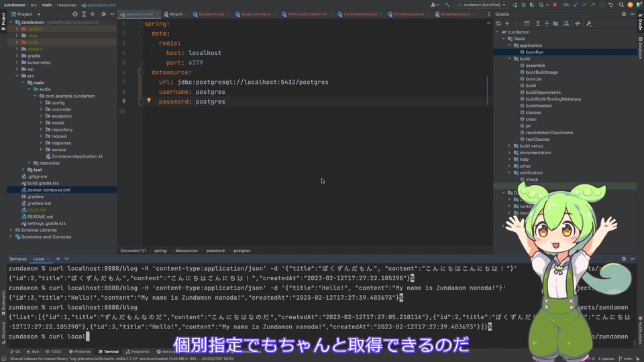
Task: Click 'resources' in the breadcrumb path
Action: tap(66, 5)
